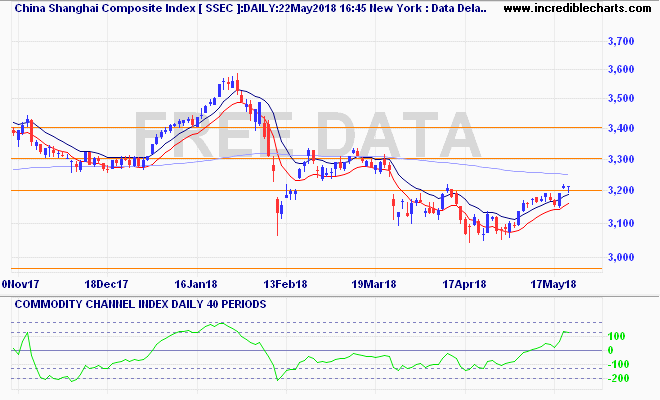The width and height of the screenshot is (660, 400).
Task: Click the 0Nov17 date label
Action: [21, 284]
